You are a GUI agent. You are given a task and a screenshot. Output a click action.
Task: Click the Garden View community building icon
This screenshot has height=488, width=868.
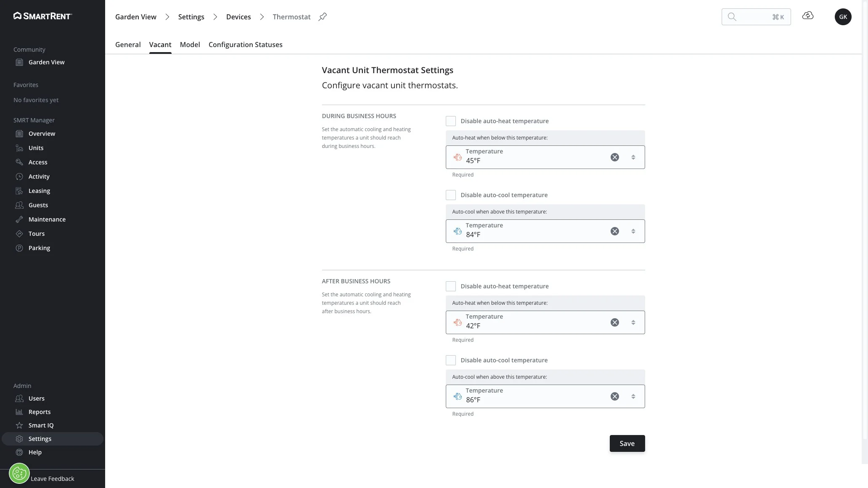click(x=19, y=62)
